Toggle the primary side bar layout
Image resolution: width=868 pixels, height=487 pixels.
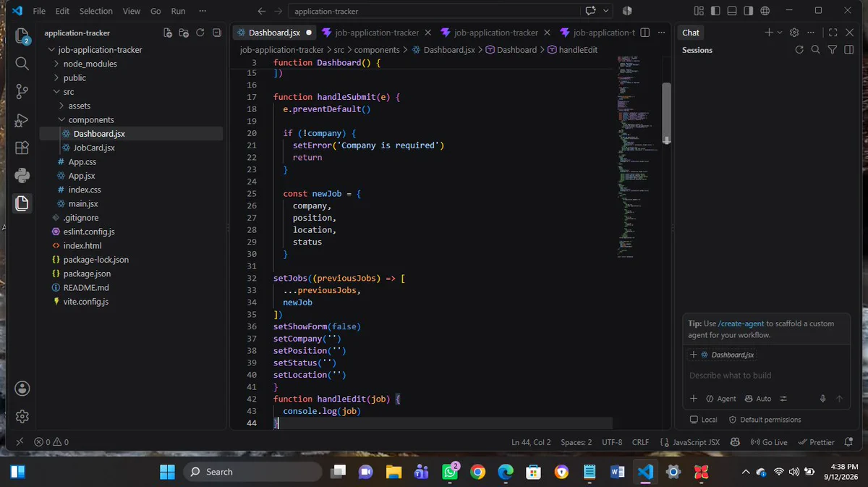coord(715,11)
